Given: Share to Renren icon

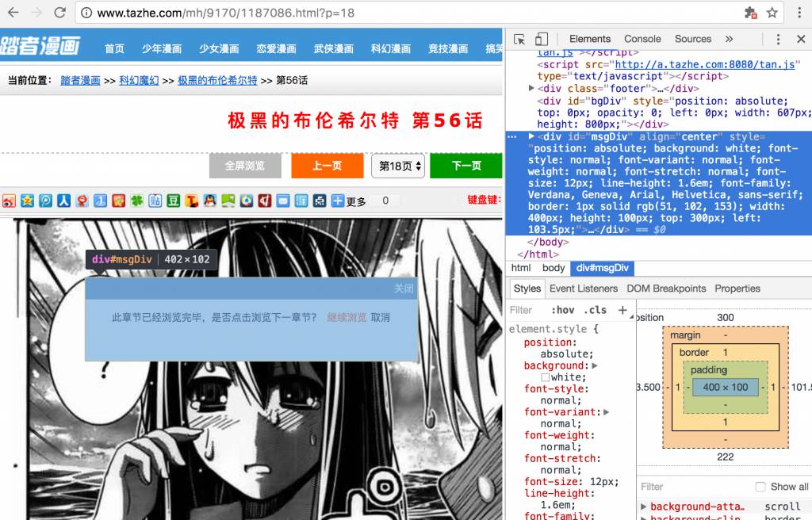Looking at the screenshot, I should pos(63,201).
